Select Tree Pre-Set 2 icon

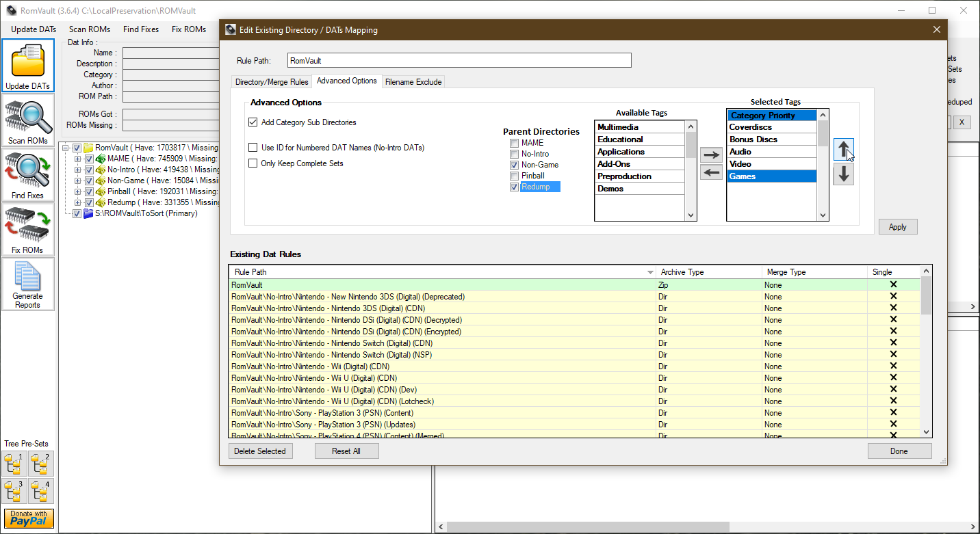41,464
